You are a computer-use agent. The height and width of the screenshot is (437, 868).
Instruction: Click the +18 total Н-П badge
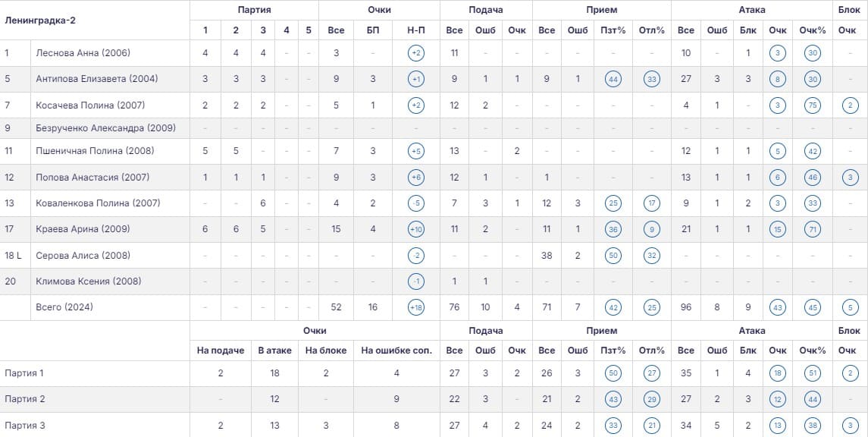pyautogui.click(x=415, y=307)
